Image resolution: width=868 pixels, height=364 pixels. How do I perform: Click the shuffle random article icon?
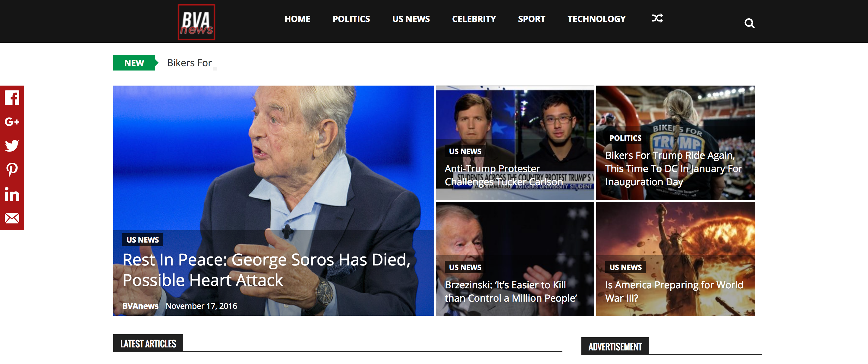coord(657,18)
